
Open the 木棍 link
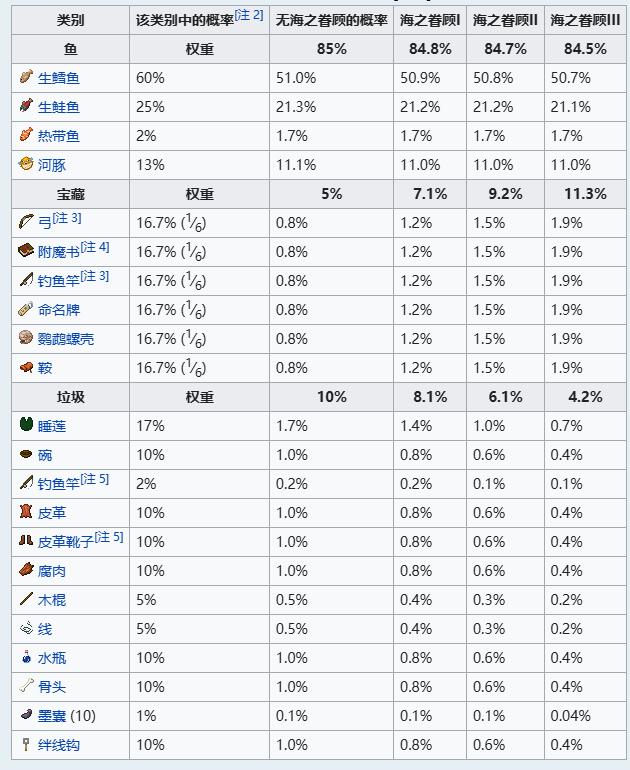coord(52,600)
